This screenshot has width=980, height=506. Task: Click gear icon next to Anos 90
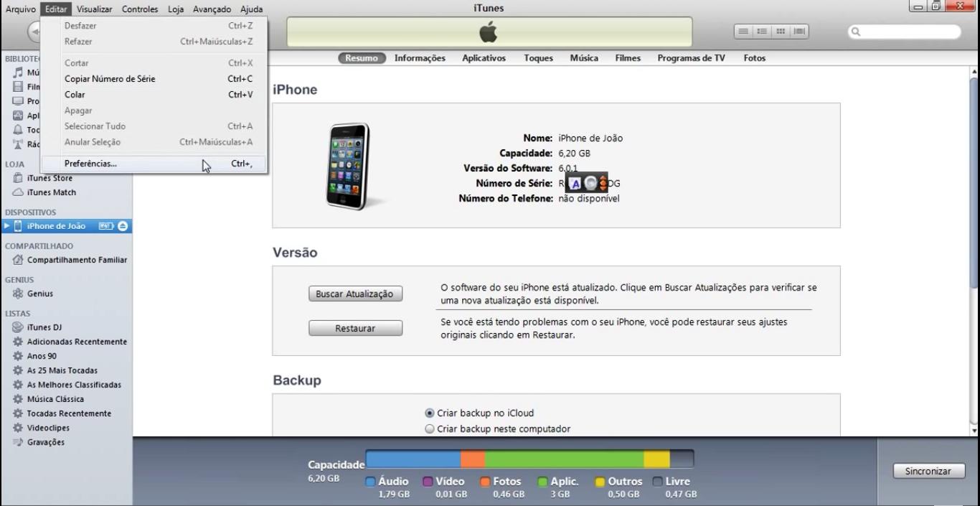pyautogui.click(x=18, y=356)
